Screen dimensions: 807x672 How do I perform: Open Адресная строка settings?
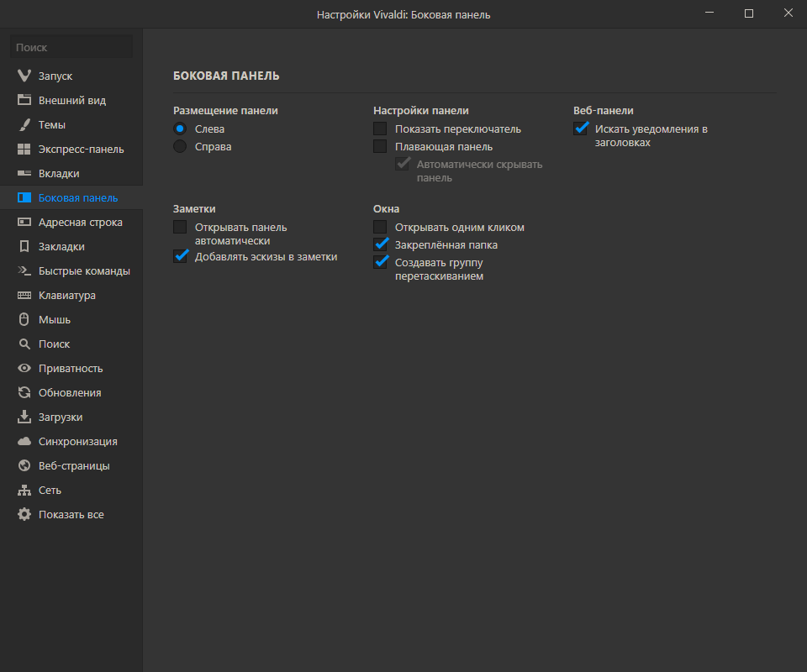(71, 222)
